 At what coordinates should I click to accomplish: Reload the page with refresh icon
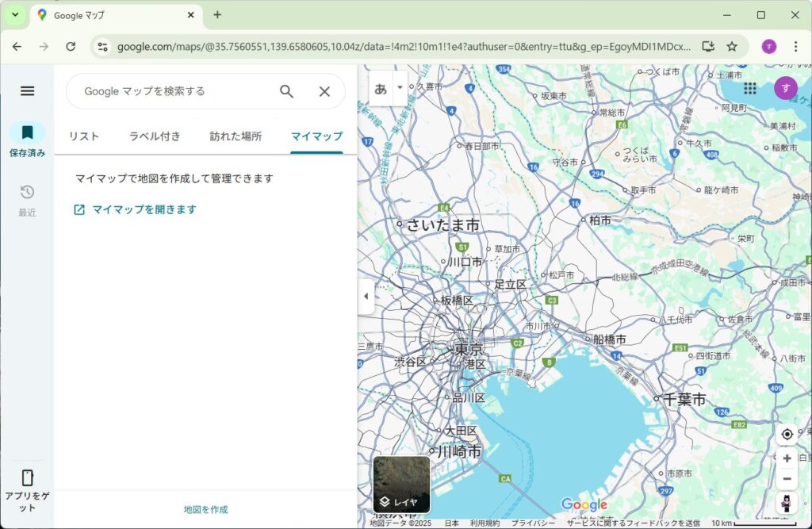(71, 47)
